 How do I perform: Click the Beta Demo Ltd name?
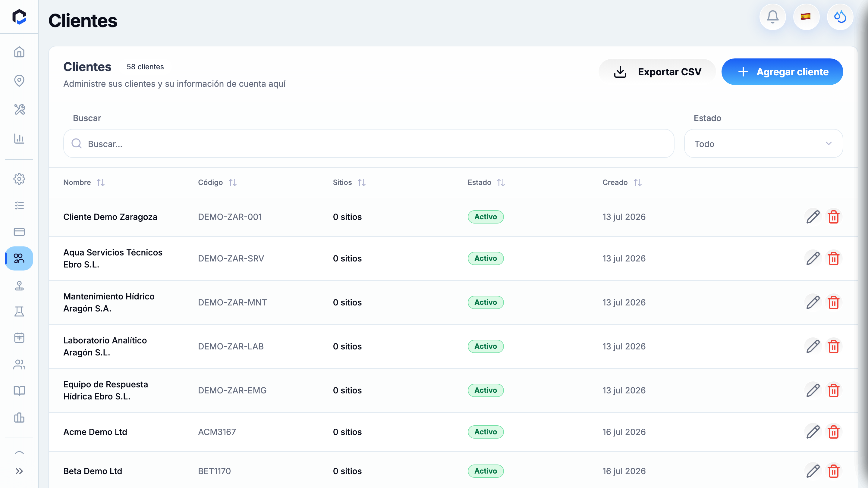coord(93,471)
